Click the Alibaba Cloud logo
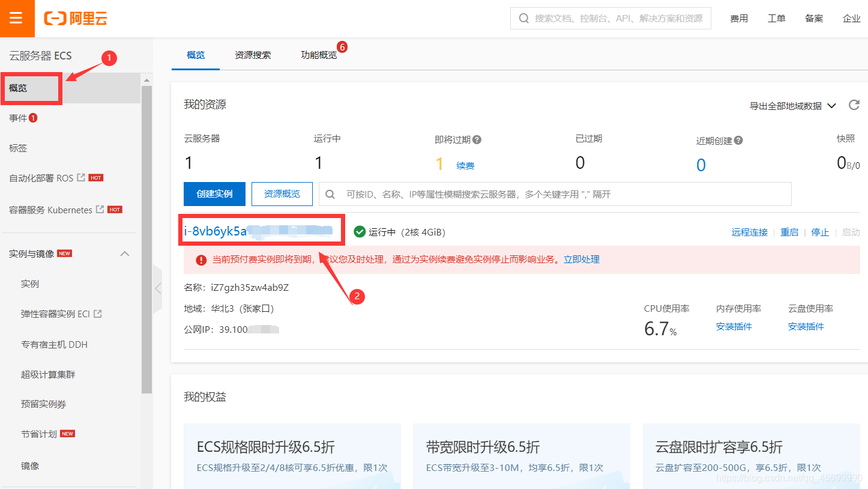This screenshot has height=489, width=868. pyautogui.click(x=76, y=18)
